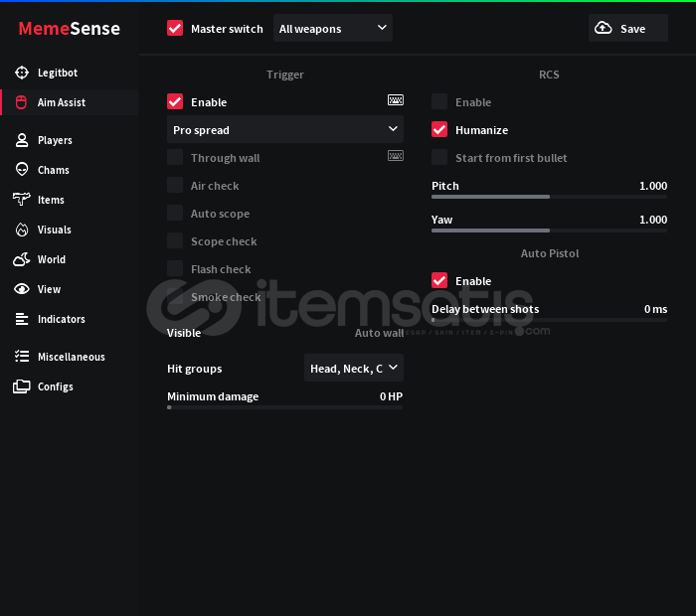
Task: Click the MemeSense logo
Action: click(x=69, y=29)
